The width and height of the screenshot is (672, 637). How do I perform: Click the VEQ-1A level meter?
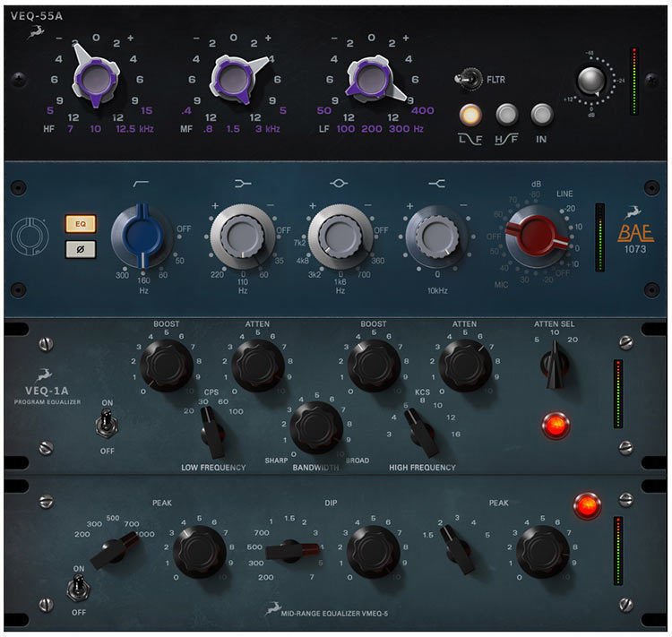pyautogui.click(x=618, y=394)
